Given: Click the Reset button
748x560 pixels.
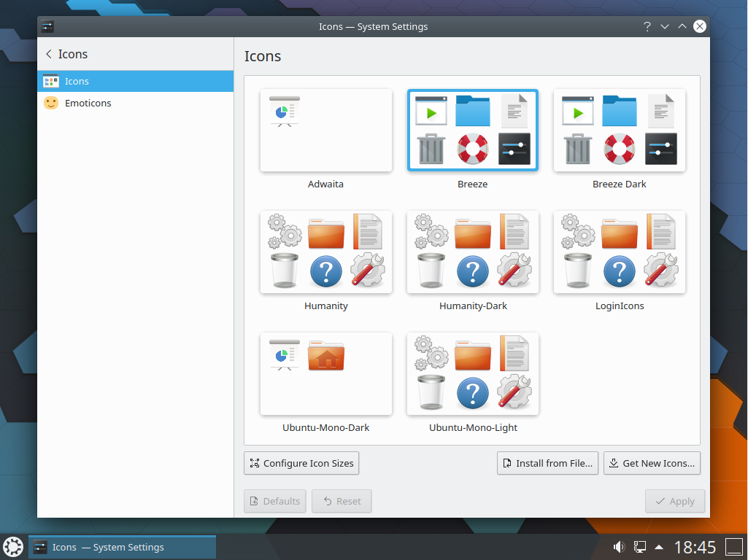Looking at the screenshot, I should click(x=342, y=501).
